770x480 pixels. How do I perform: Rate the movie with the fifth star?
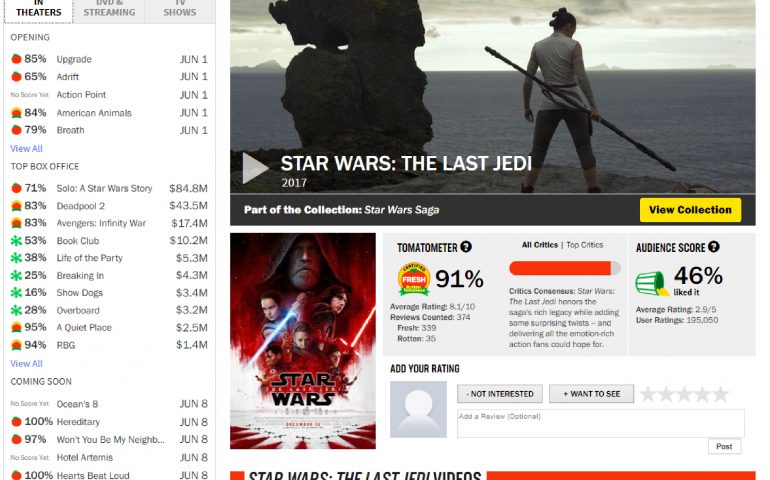tap(721, 394)
